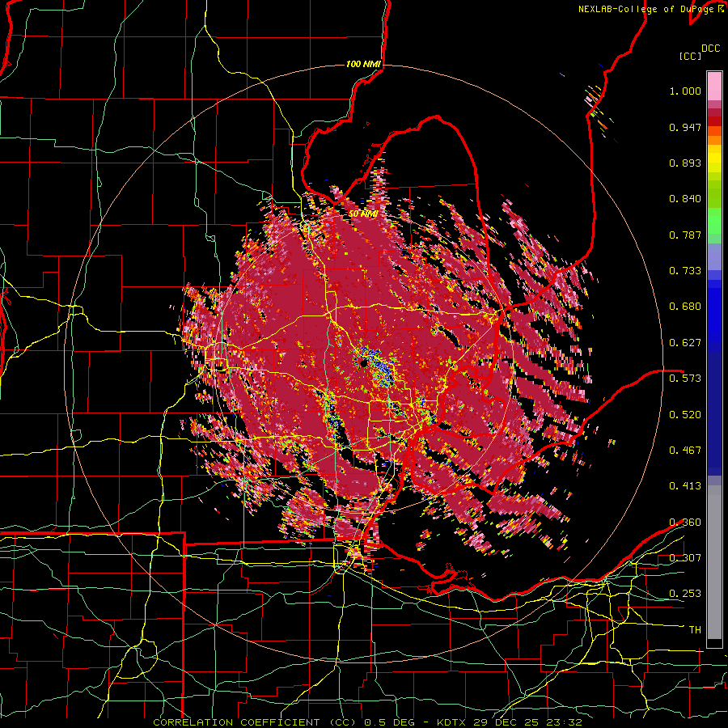Select the 1.000 color scale value

685,91
